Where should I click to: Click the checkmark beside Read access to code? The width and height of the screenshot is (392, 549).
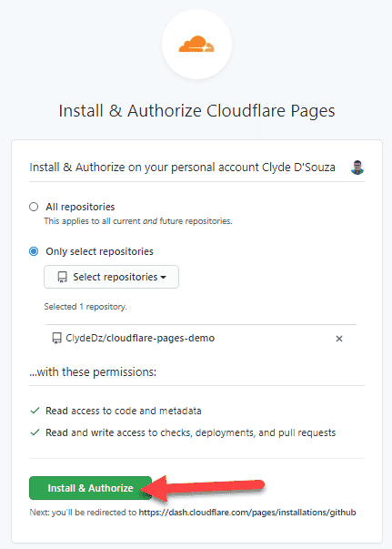35,411
